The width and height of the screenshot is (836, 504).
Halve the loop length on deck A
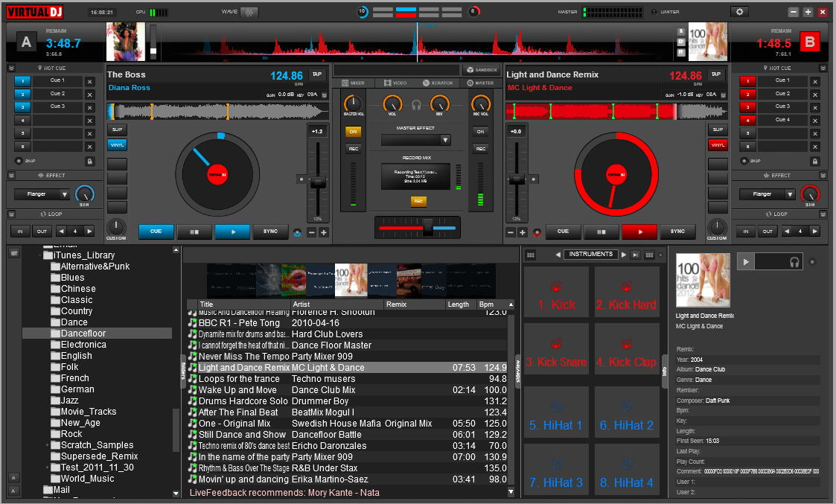pos(61,232)
